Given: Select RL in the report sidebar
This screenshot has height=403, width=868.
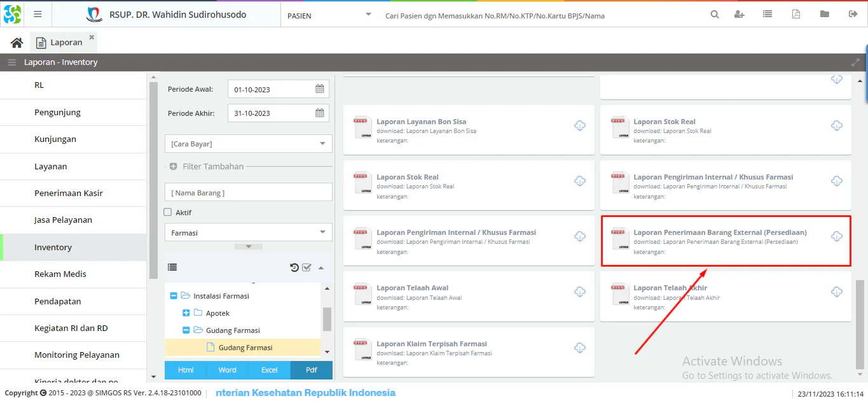Looking at the screenshot, I should (73, 85).
